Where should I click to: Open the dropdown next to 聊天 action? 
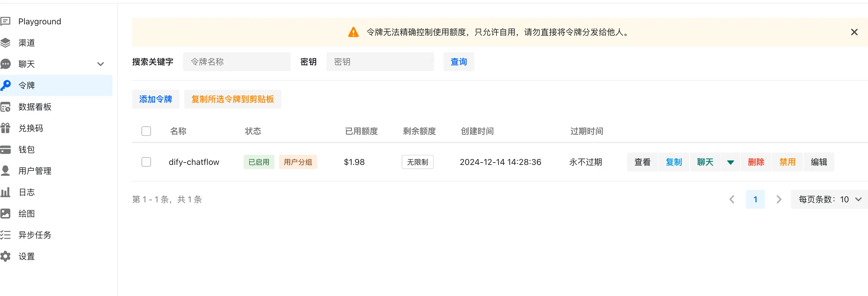coord(730,162)
